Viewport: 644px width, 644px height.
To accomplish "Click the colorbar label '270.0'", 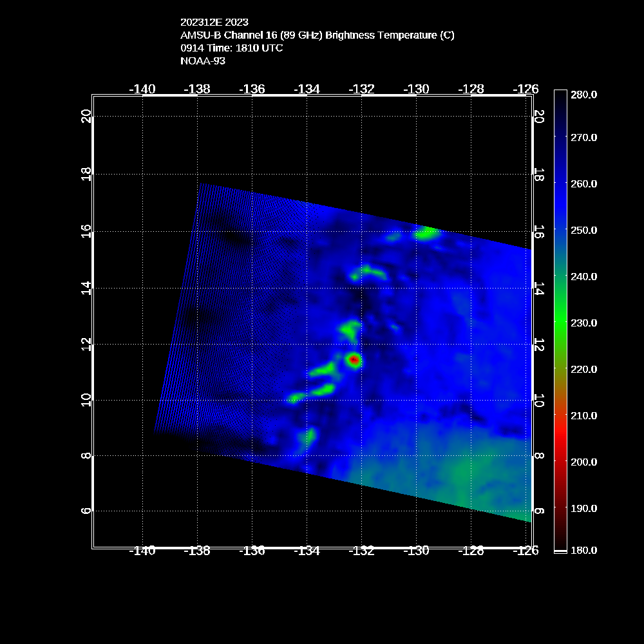I will [x=583, y=138].
